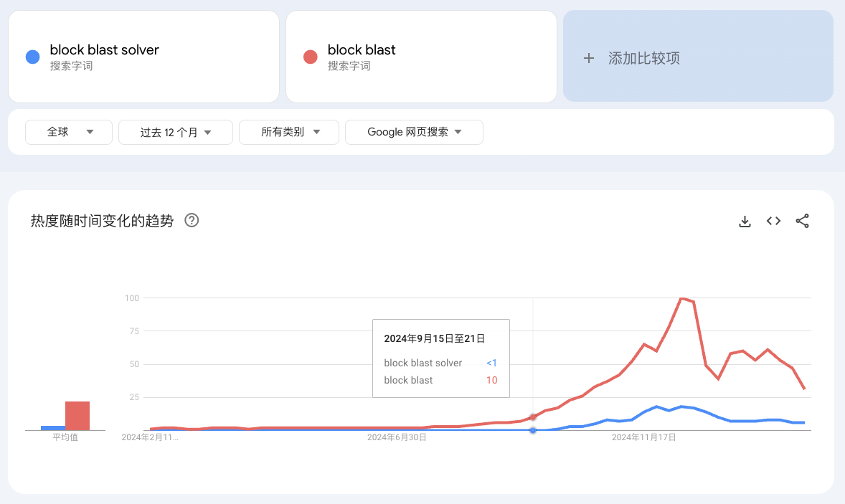845x504 pixels.
Task: Click the 热度随时间变化的趋势 heading
Action: pyautogui.click(x=103, y=221)
